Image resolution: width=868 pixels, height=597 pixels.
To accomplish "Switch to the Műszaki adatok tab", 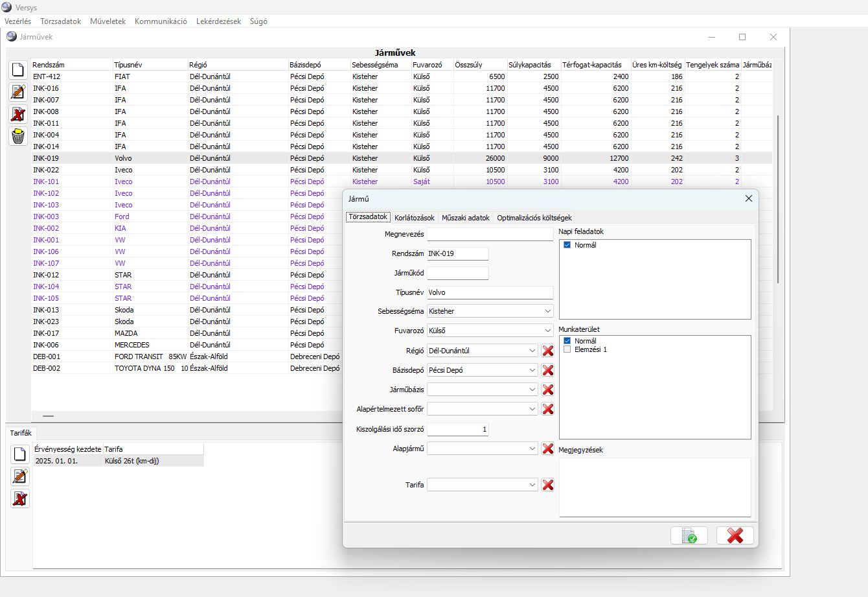I will coord(465,218).
